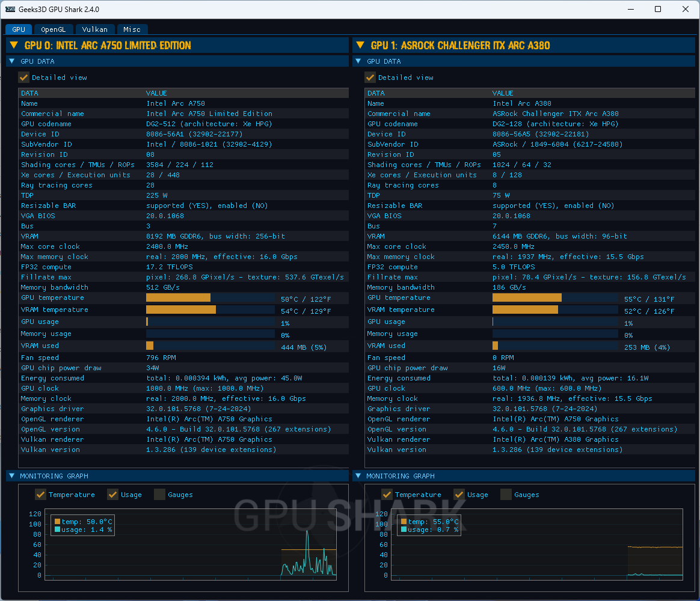Click GPU usage bar for GPU 0
The image size is (700, 601).
point(210,322)
